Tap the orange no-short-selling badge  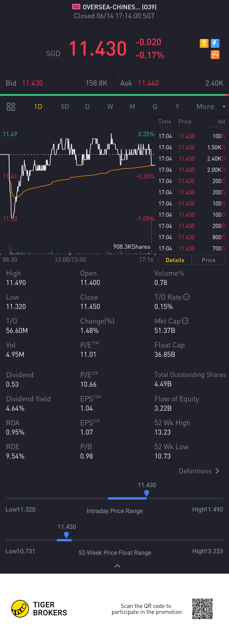tap(215, 55)
